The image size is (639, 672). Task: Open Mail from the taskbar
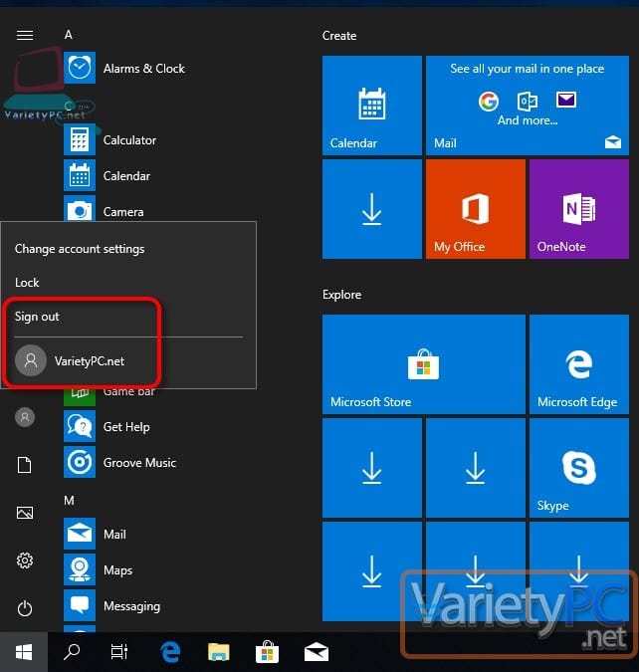pos(317,652)
